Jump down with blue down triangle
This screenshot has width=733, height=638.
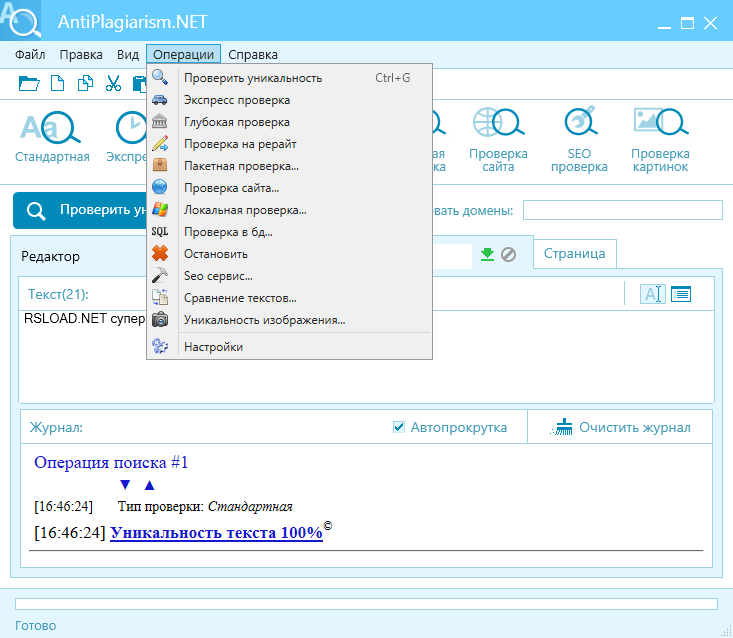[125, 485]
